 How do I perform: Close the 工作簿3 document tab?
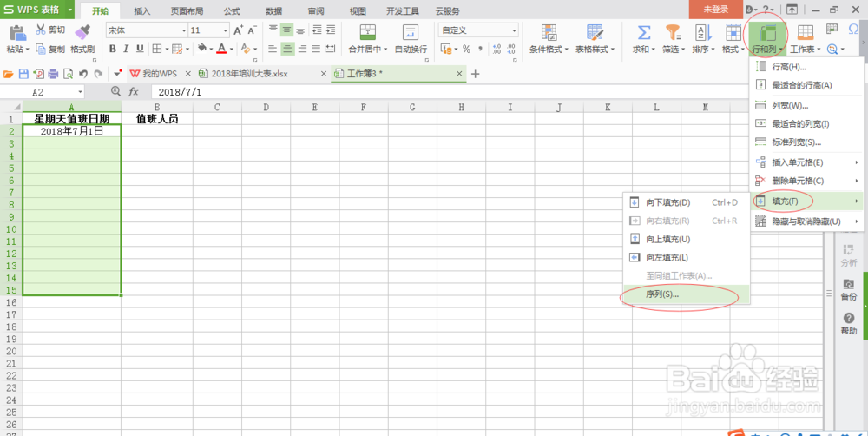(459, 74)
